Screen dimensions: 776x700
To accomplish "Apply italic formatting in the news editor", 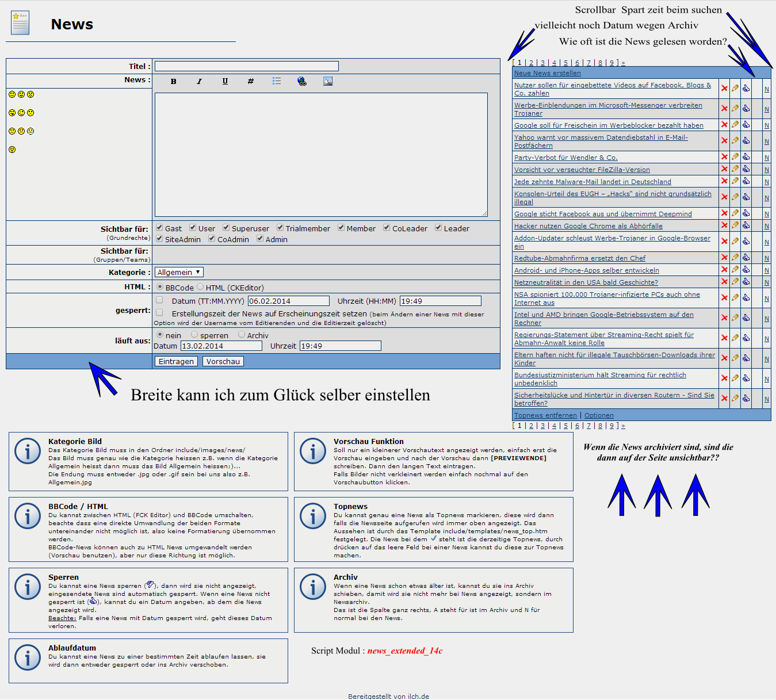I will tap(199, 81).
